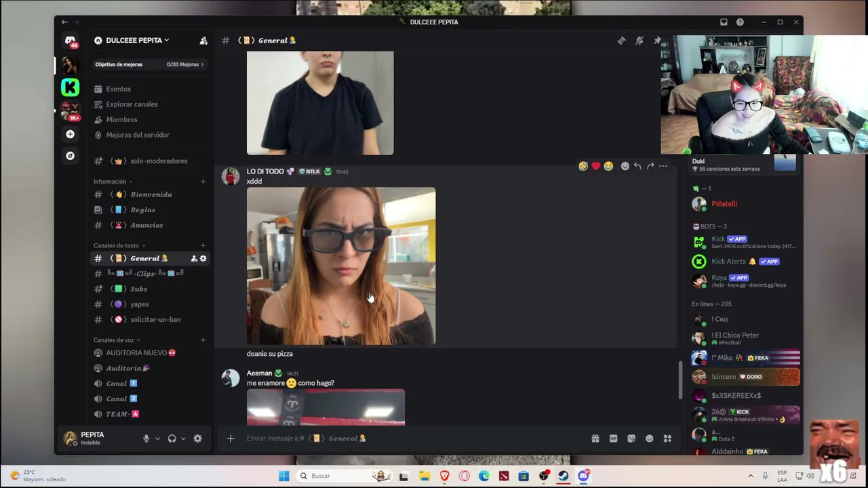Open headphones output options arrow
The height and width of the screenshot is (488, 868).
pyautogui.click(x=183, y=439)
